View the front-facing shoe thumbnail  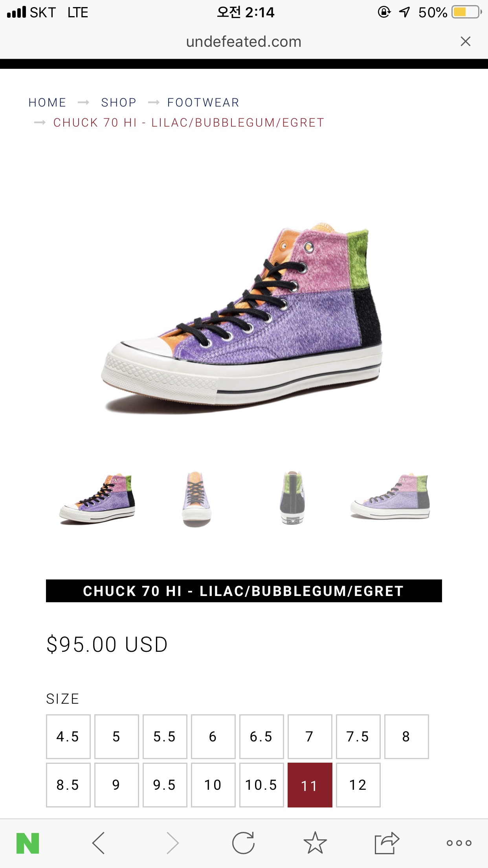(196, 498)
